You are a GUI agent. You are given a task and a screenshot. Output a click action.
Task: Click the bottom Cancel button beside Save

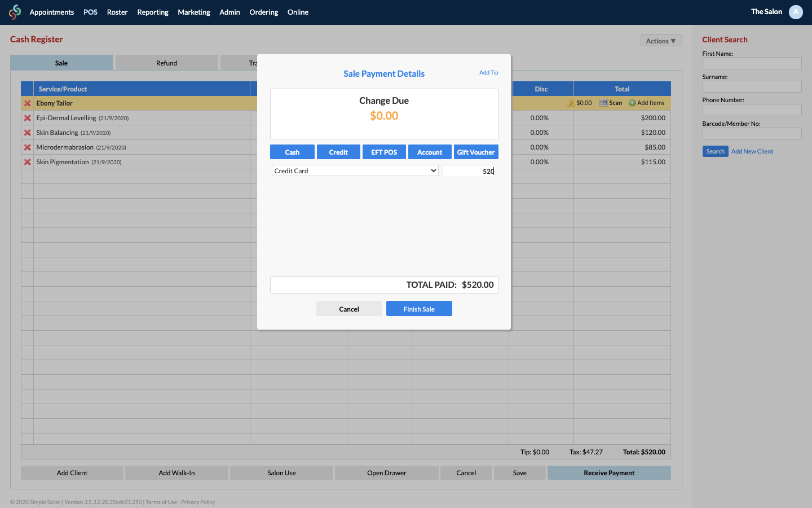pos(466,473)
